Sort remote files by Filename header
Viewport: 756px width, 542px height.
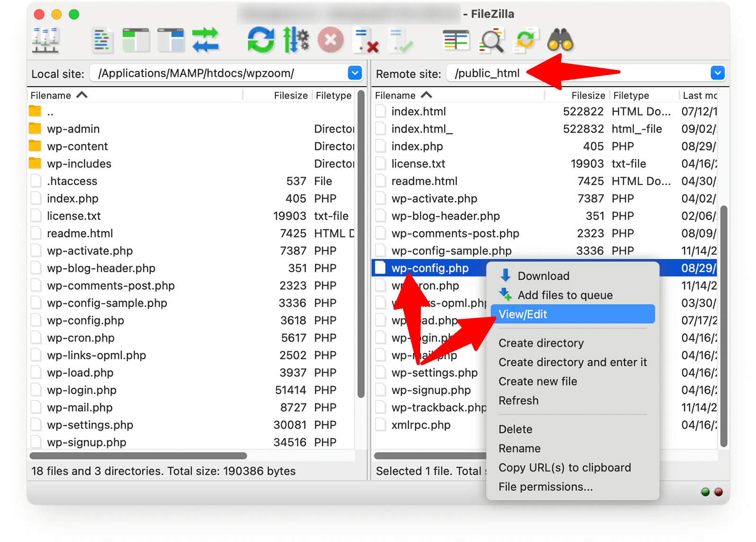459,95
